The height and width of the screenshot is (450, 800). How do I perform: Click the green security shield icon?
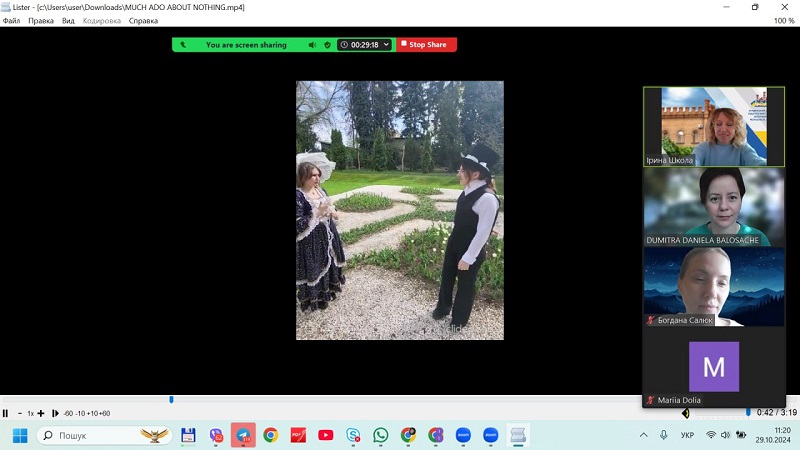tap(328, 45)
